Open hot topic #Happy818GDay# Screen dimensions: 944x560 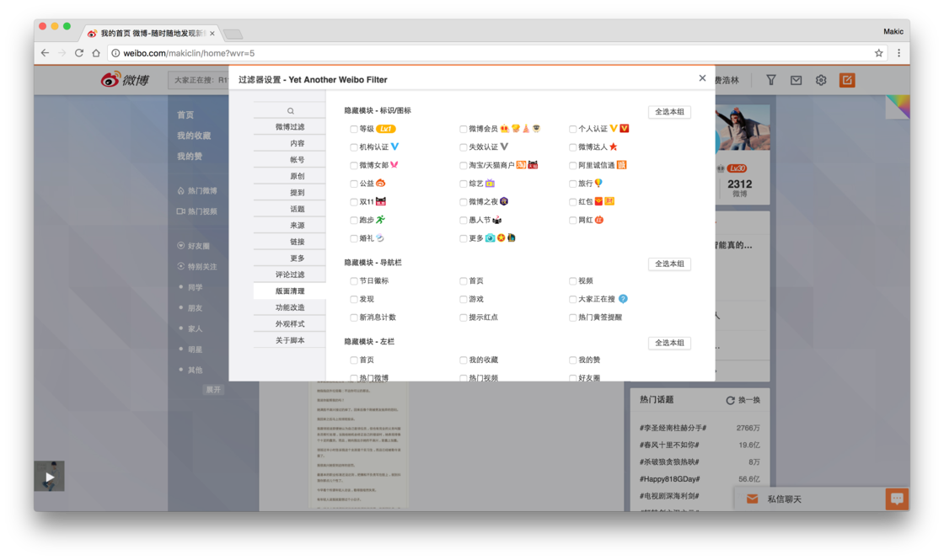click(x=669, y=479)
